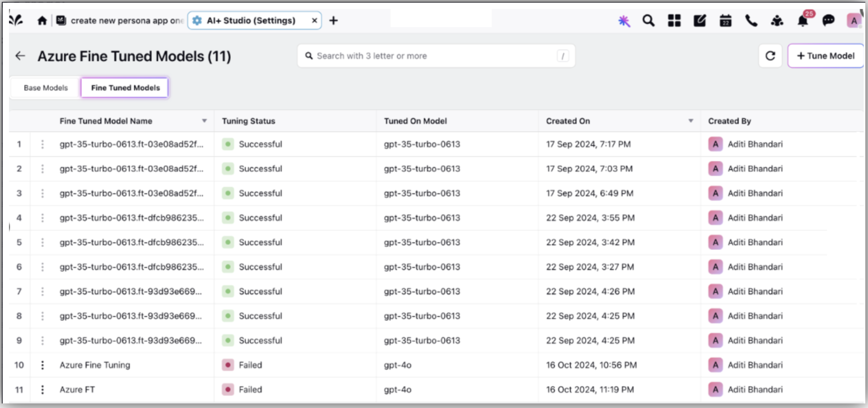Go to the home icon
The image size is (868, 408).
point(42,21)
